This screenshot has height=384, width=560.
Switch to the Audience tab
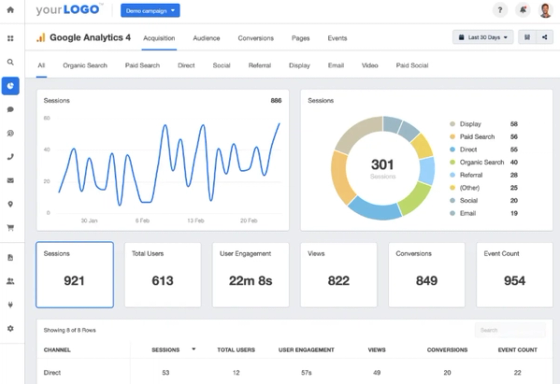206,38
